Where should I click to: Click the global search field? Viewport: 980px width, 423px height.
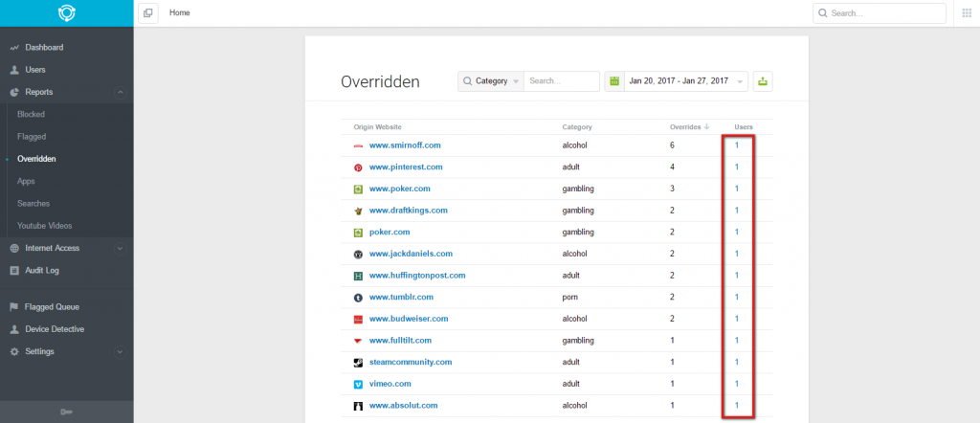tap(880, 13)
